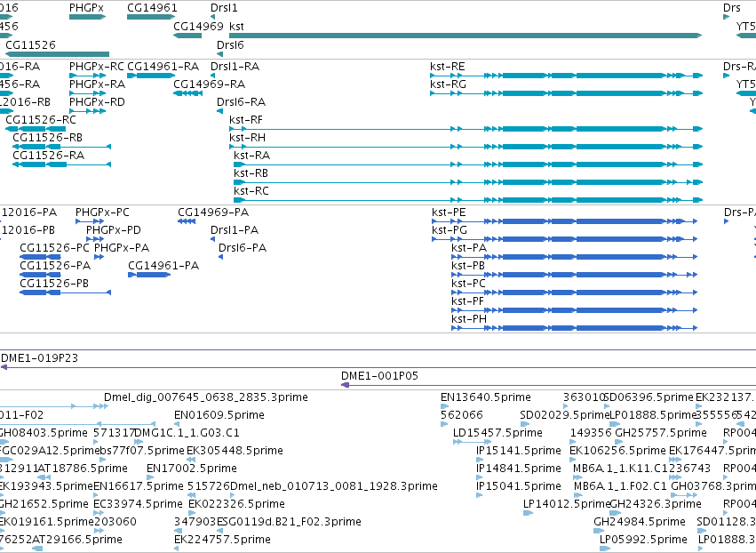The width and height of the screenshot is (756, 553).
Task: Select the EK022326.5prime EST label
Action: pos(236,505)
